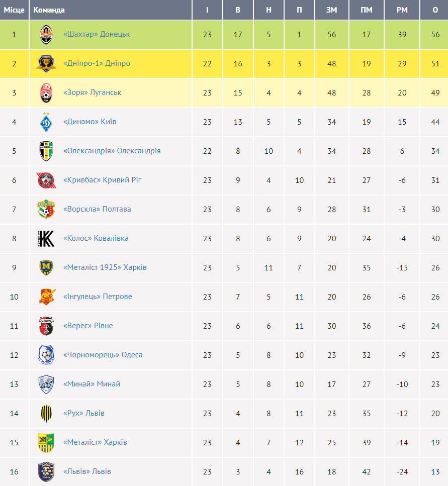
Task: Click the Місце column header
Action: click(x=14, y=10)
